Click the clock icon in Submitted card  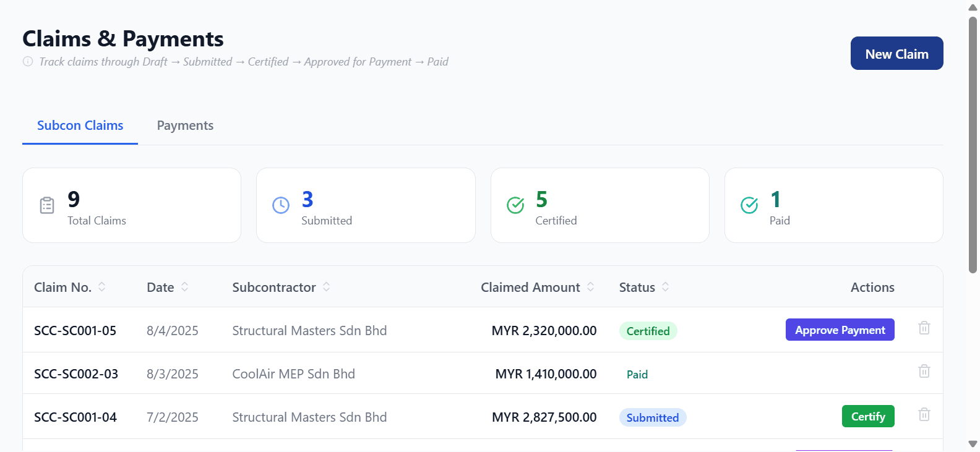281,205
